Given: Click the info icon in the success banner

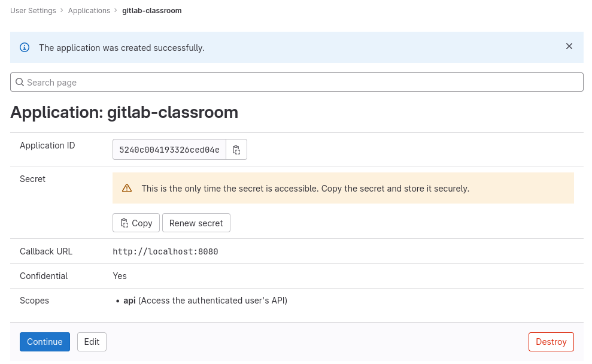Looking at the screenshot, I should 24,47.
